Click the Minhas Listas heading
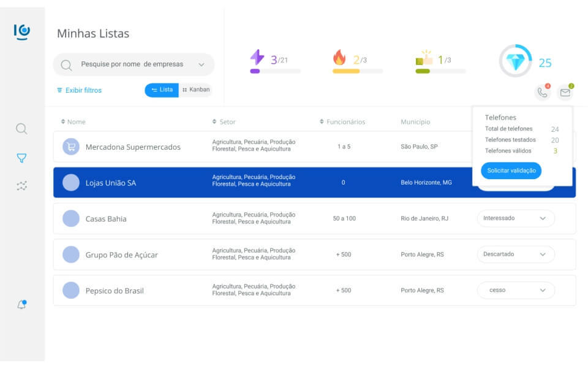Screen dimensions: 588x368 pyautogui.click(x=93, y=33)
